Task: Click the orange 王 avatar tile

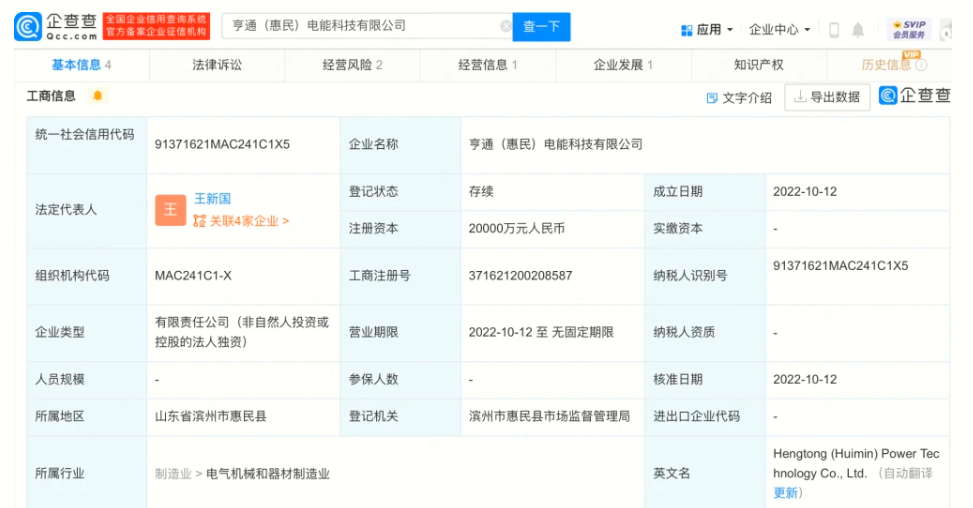Action: [x=170, y=210]
